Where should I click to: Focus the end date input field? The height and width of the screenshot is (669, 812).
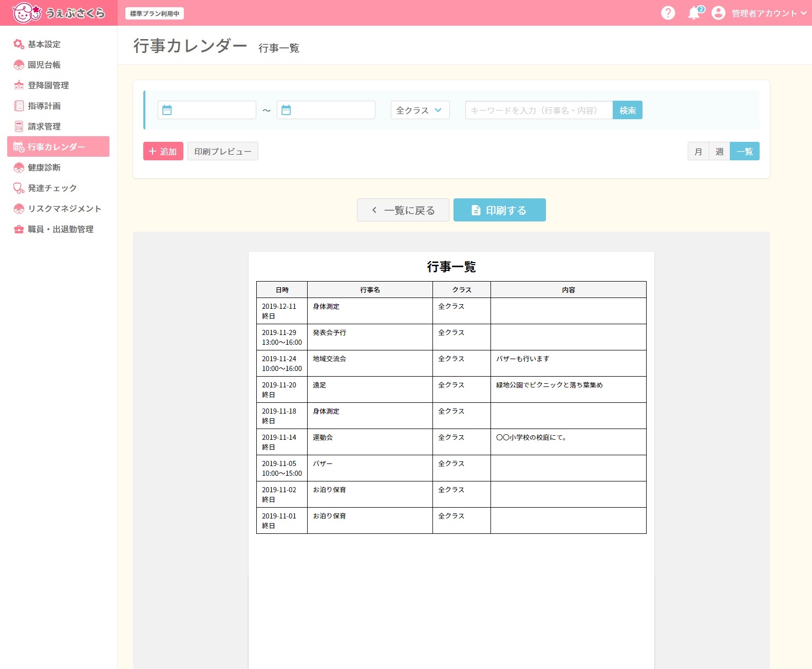click(x=326, y=110)
